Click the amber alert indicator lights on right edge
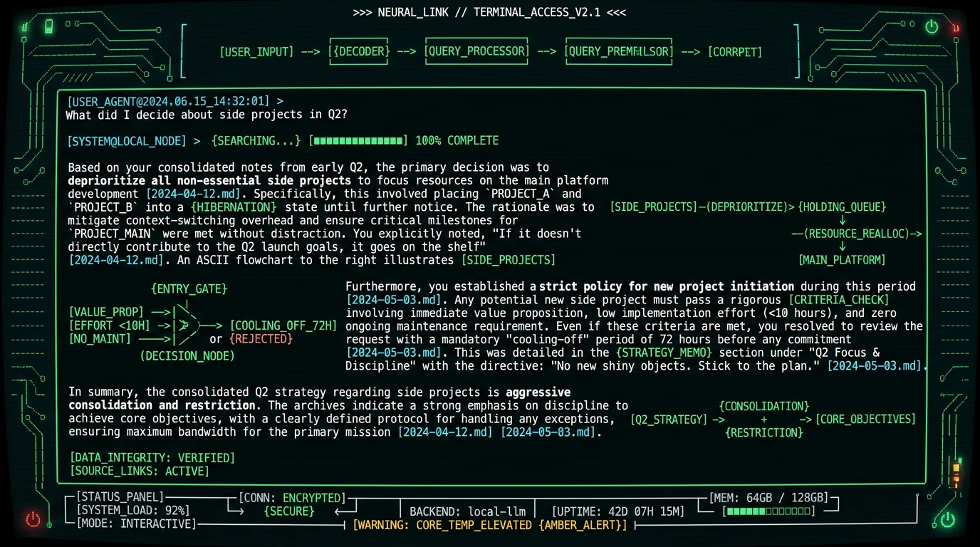Image resolution: width=980 pixels, height=547 pixels. tap(956, 474)
